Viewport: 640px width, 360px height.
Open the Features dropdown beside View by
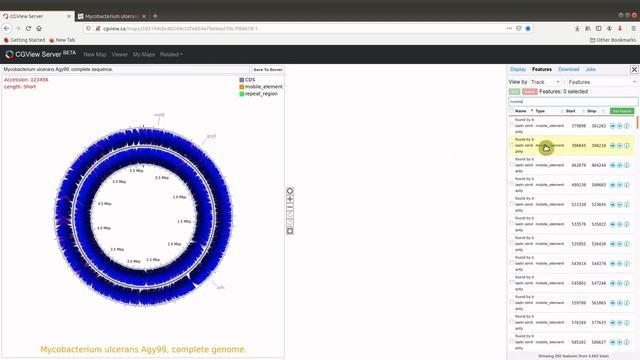pos(602,82)
